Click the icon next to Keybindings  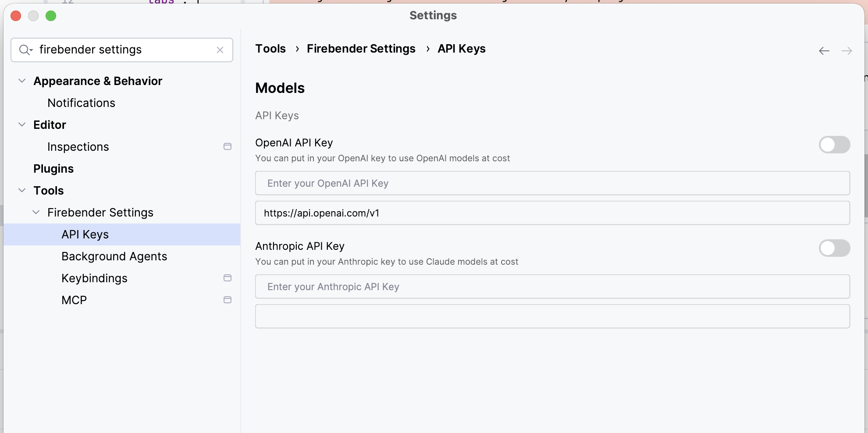[x=227, y=278]
